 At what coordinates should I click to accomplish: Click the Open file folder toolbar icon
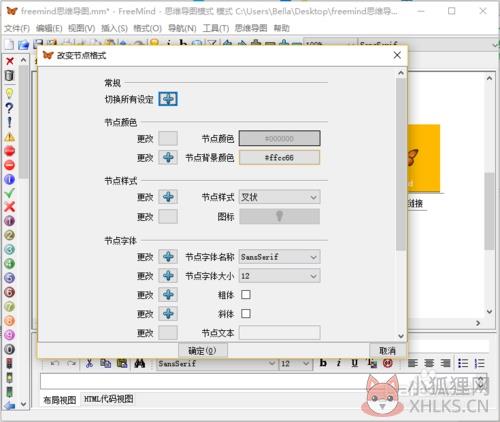click(x=23, y=44)
